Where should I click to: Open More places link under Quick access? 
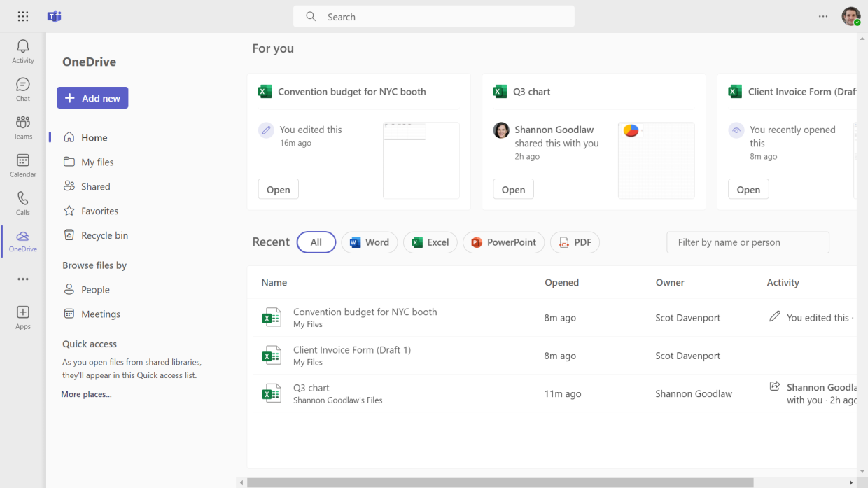pos(85,394)
